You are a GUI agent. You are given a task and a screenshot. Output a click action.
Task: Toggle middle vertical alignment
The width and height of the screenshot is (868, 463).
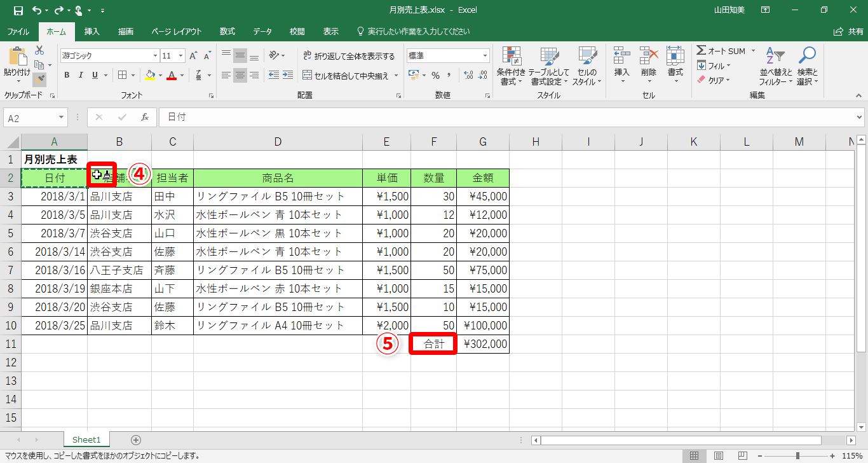(x=240, y=56)
